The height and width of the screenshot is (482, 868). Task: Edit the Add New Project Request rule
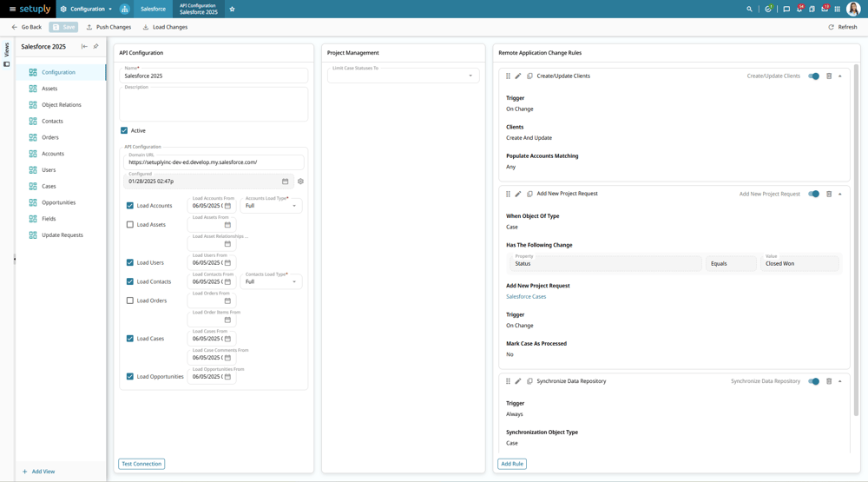click(x=518, y=194)
